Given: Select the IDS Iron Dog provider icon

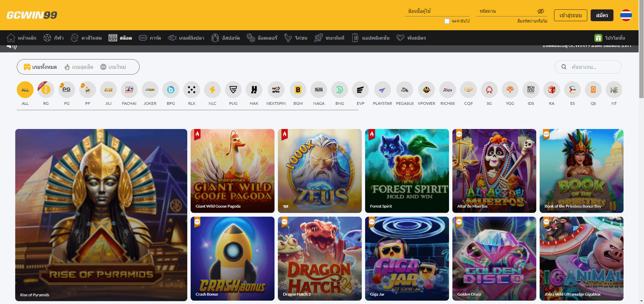Looking at the screenshot, I should pos(531,90).
